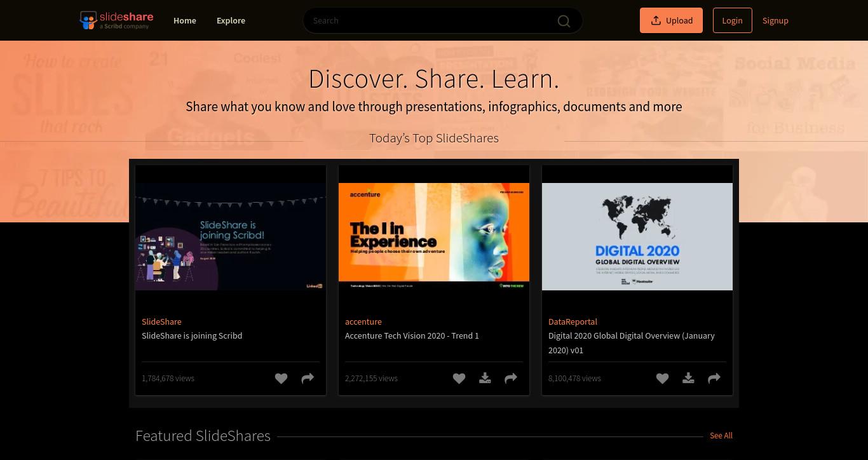Click the Login button
The width and height of the screenshot is (868, 460).
[x=732, y=20]
